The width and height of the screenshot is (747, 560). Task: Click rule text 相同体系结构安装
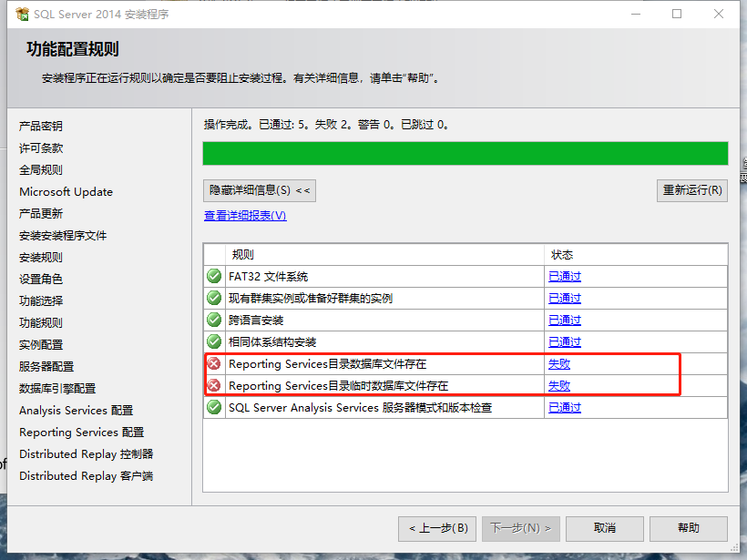click(272, 342)
